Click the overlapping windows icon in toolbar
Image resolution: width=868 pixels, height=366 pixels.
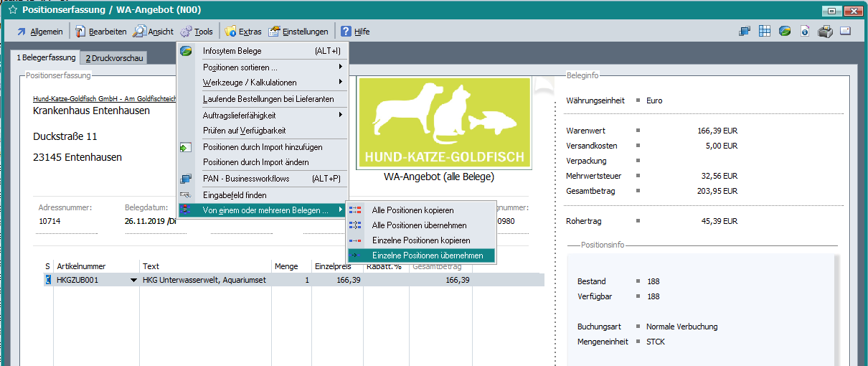tap(745, 31)
